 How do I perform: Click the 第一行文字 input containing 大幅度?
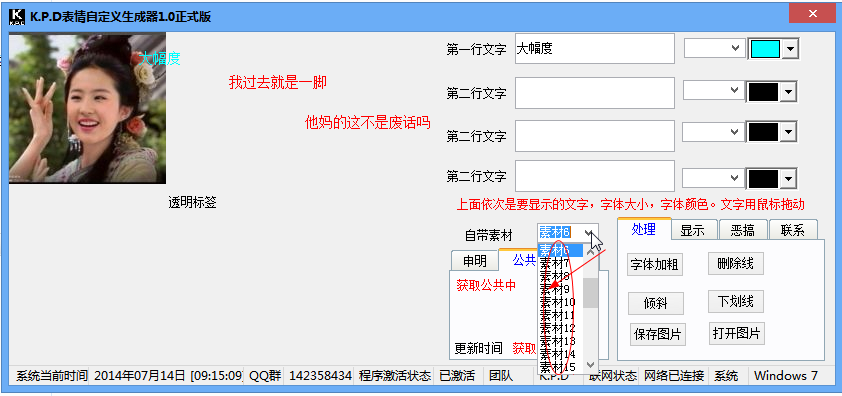[594, 49]
